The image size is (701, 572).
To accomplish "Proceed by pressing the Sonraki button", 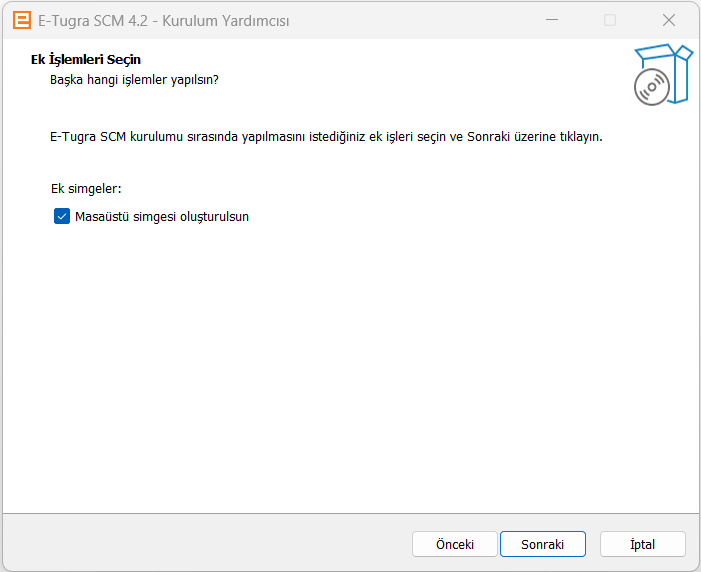I will pos(542,544).
